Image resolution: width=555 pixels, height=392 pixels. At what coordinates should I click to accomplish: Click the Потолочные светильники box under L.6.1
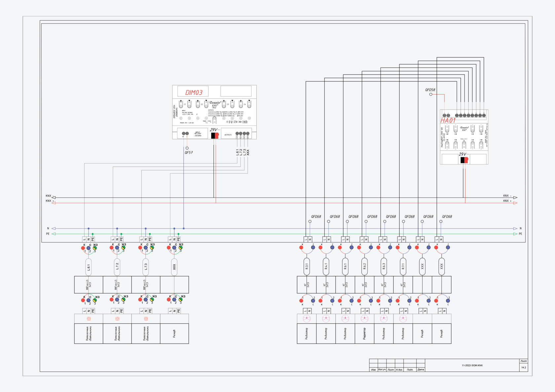point(89,334)
